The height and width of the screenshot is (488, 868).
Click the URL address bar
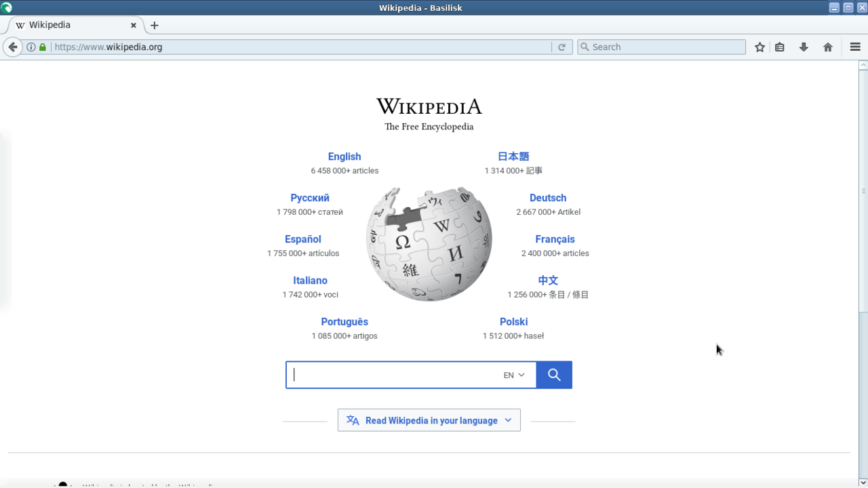[302, 47]
